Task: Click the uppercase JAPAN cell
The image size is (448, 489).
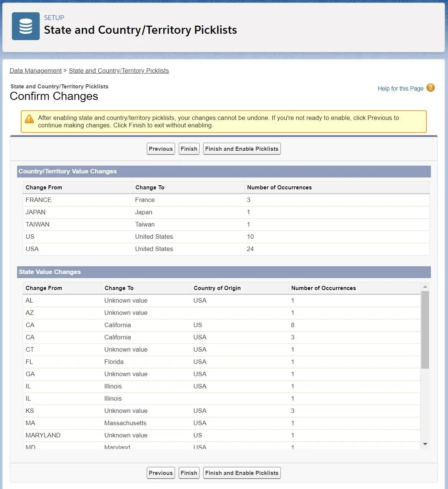Action: point(36,212)
